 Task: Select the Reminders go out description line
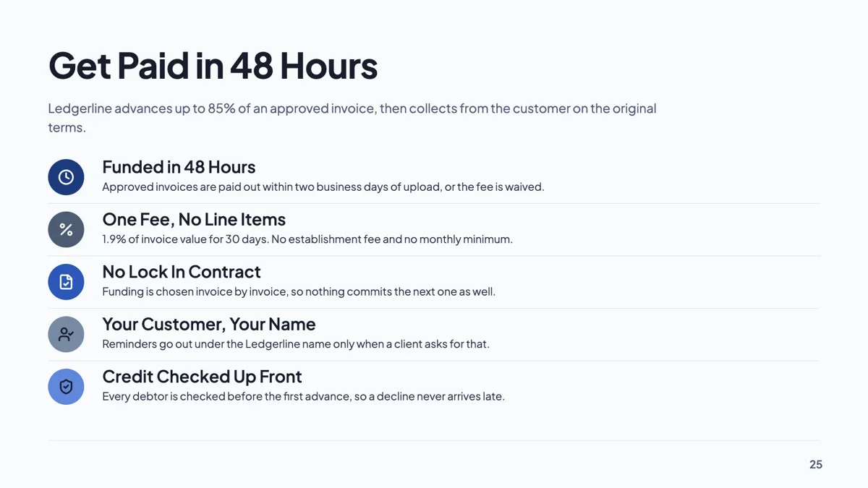click(296, 344)
